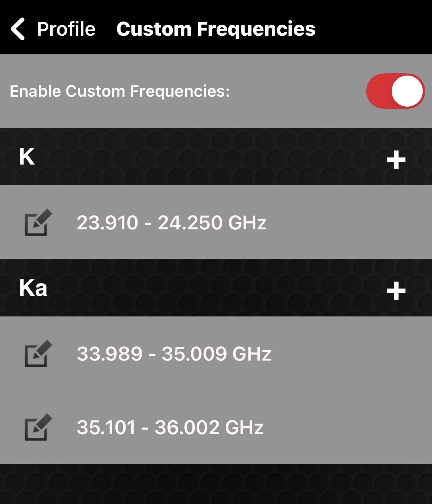
Task: Click the Ka band section label
Action: tap(33, 288)
